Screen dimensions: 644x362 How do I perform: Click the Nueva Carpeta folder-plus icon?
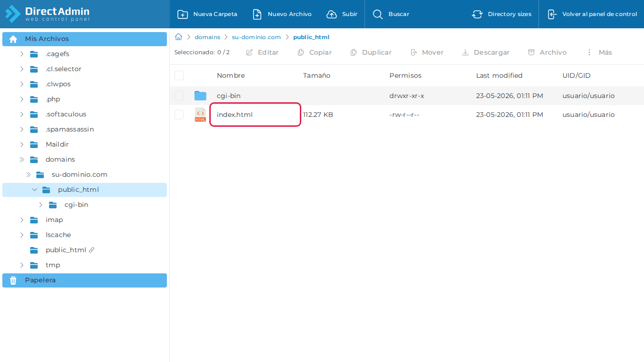pyautogui.click(x=182, y=14)
